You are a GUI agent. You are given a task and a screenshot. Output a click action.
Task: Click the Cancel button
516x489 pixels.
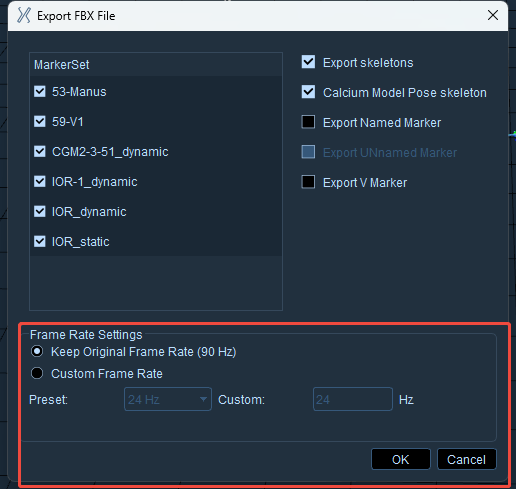[x=467, y=459]
